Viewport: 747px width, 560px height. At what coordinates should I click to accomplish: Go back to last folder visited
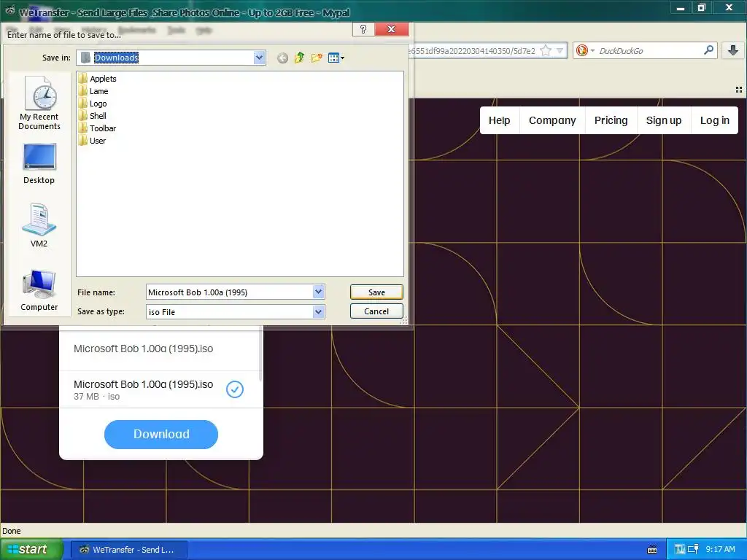tap(282, 58)
